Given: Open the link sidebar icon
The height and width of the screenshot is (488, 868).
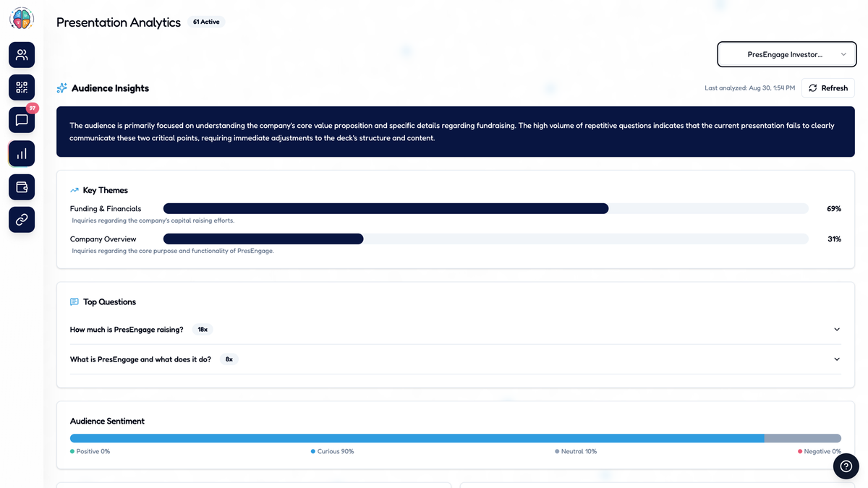Looking at the screenshot, I should coord(22,219).
